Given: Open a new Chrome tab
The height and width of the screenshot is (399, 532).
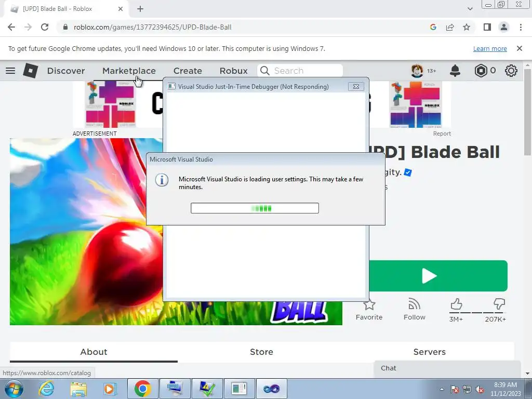Looking at the screenshot, I should coord(140,9).
